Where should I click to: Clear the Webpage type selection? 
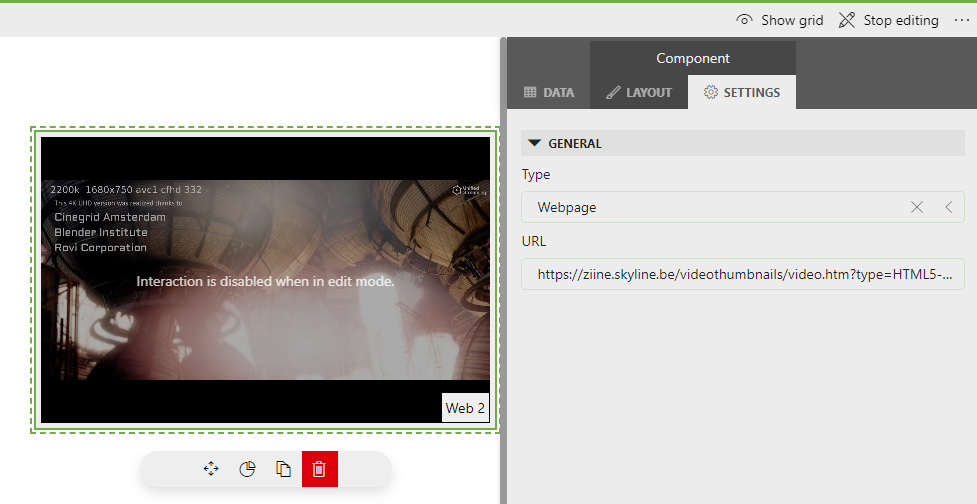tap(917, 207)
